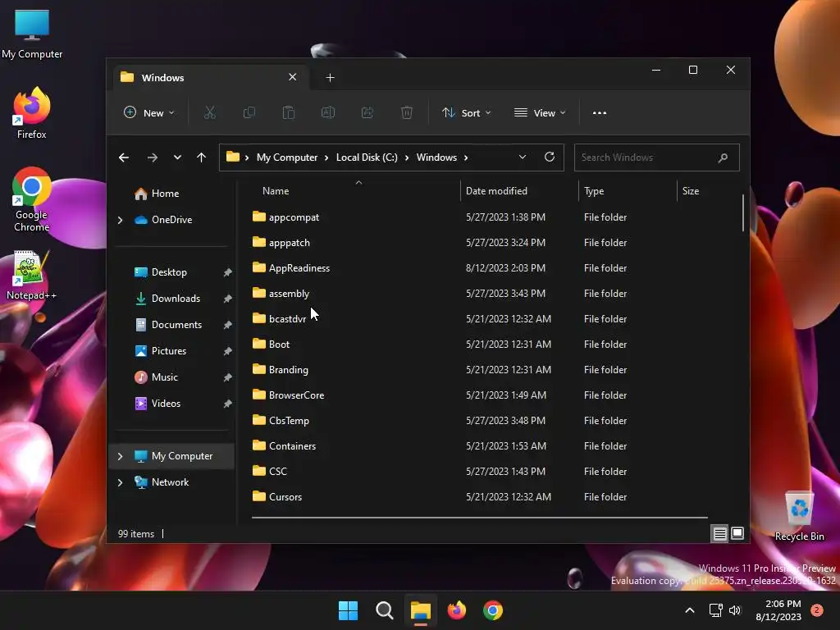This screenshot has width=840, height=630.
Task: Switch to large thumbnails view icon
Action: [737, 533]
